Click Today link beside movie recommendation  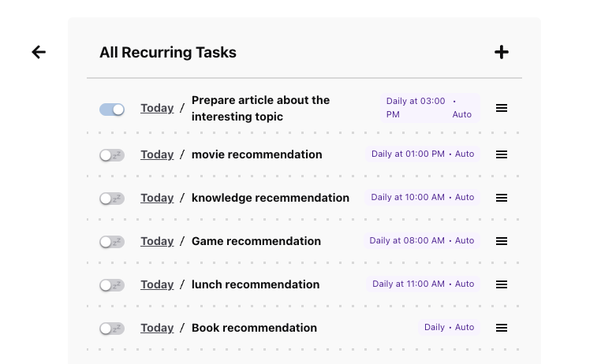[x=157, y=154]
